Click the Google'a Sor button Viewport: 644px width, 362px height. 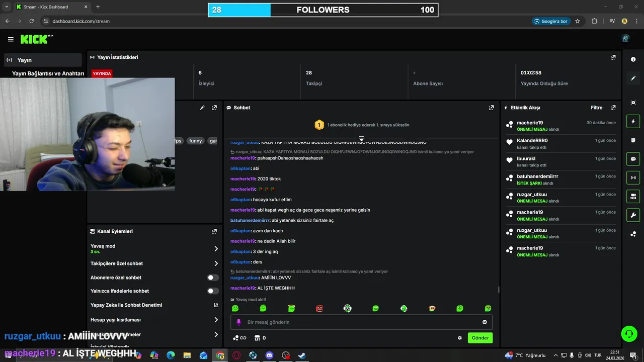tap(551, 21)
